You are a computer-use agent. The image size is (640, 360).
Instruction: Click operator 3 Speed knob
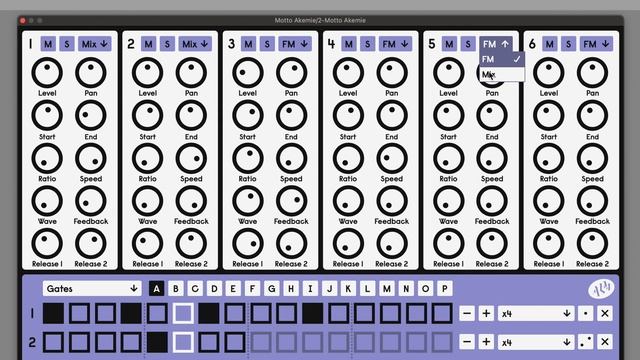click(x=291, y=158)
